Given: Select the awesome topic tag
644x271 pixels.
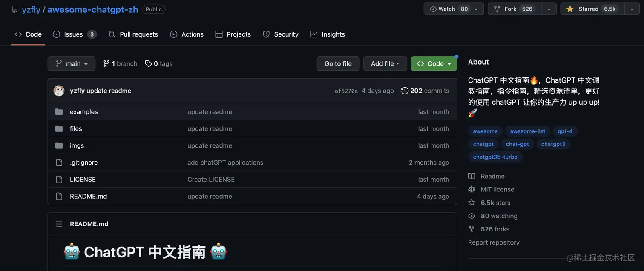Looking at the screenshot, I should point(485,131).
